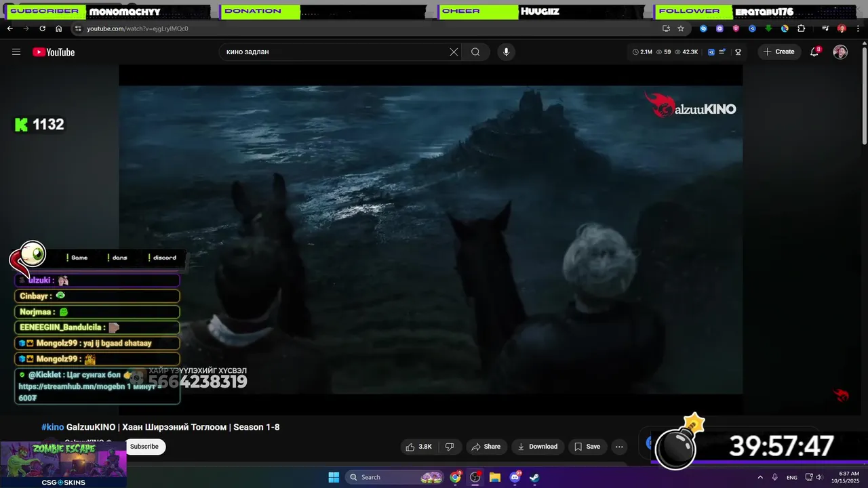Click the vidIQ list icon beside trophy
Viewport: 868px width, 488px height.
(x=723, y=52)
